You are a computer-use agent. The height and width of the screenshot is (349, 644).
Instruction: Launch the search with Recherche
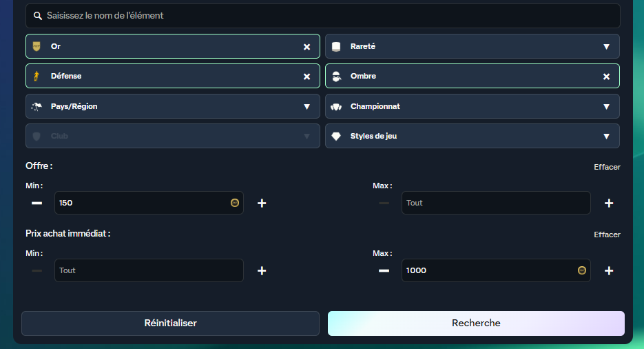click(x=476, y=323)
